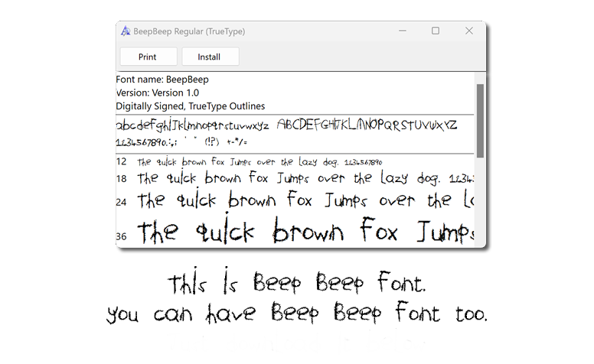This screenshot has width=594, height=364.
Task: Click the lowercase alphabet sample line
Action: (192, 125)
